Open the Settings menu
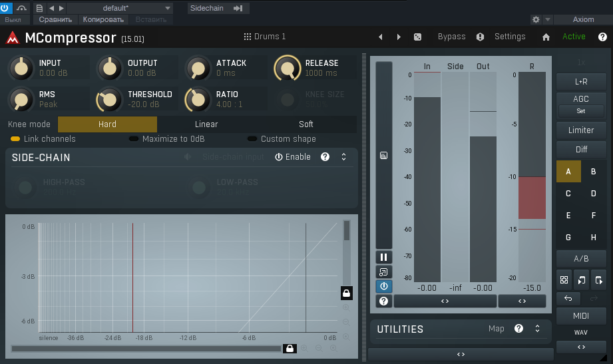Screen dimensions: 613x364 [510, 37]
